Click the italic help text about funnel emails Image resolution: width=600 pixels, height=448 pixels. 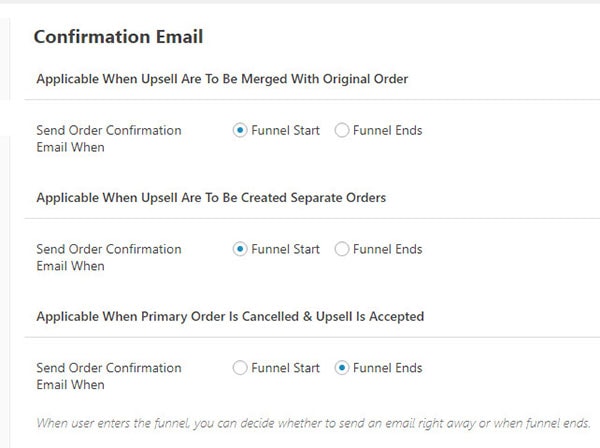314,422
